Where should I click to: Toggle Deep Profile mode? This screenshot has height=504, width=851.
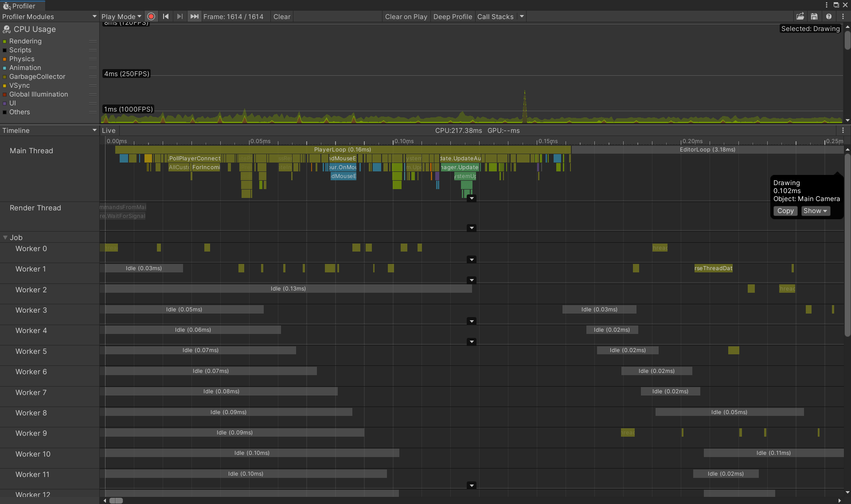[x=453, y=16]
